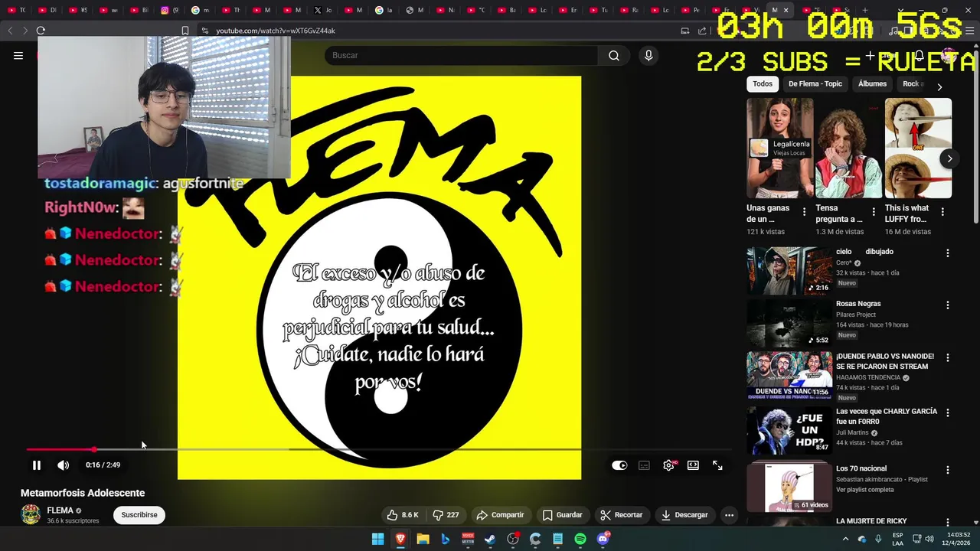Pause the video
This screenshot has width=980, height=551.
coord(36,465)
